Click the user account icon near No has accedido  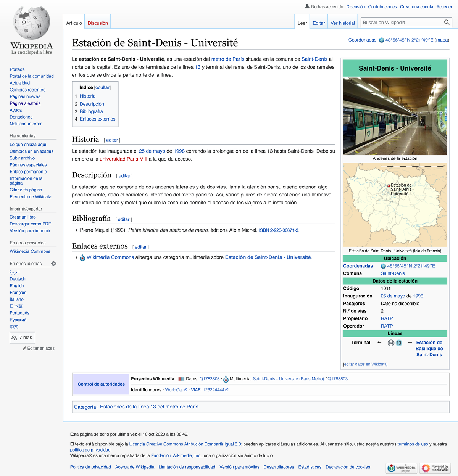(x=306, y=6)
